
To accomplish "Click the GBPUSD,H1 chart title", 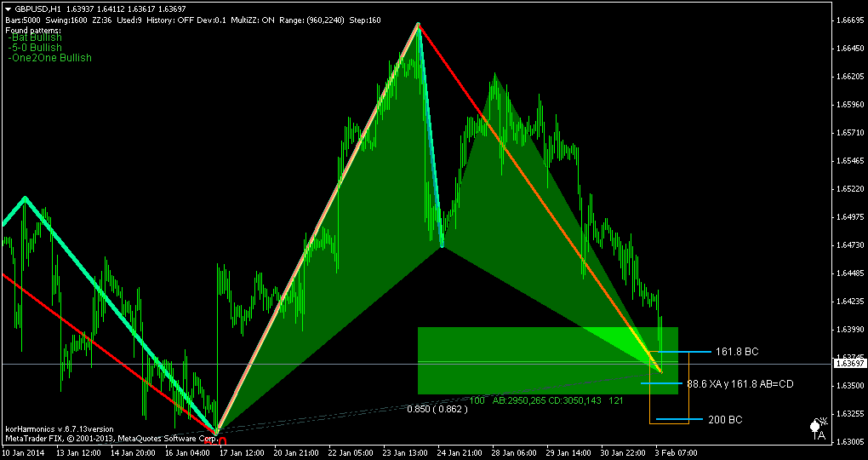I will pyautogui.click(x=38, y=9).
